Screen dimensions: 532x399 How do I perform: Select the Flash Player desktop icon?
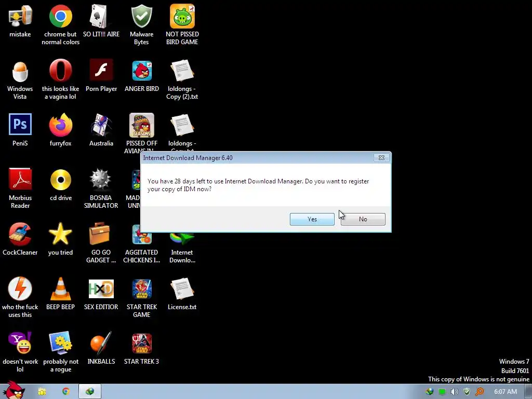point(101,76)
